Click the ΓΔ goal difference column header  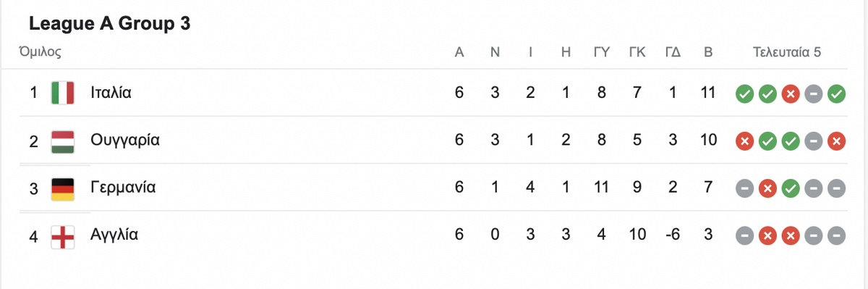673,52
